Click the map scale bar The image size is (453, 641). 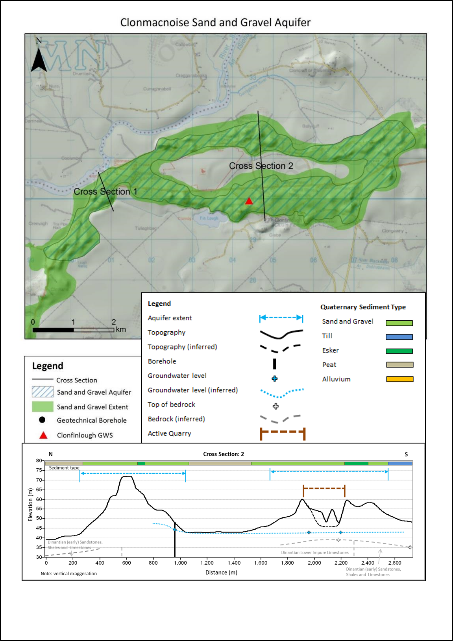(x=73, y=329)
